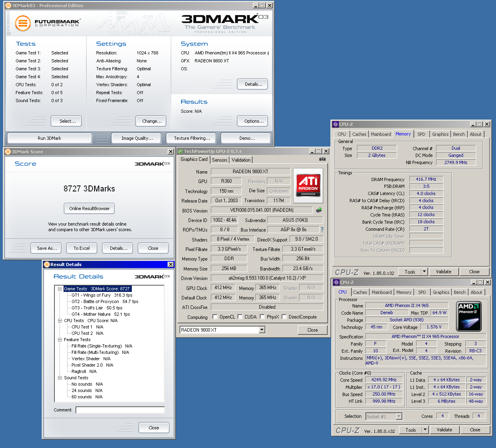This screenshot has width=496, height=448.
Task: Click the Change settings button
Action: 151,121
